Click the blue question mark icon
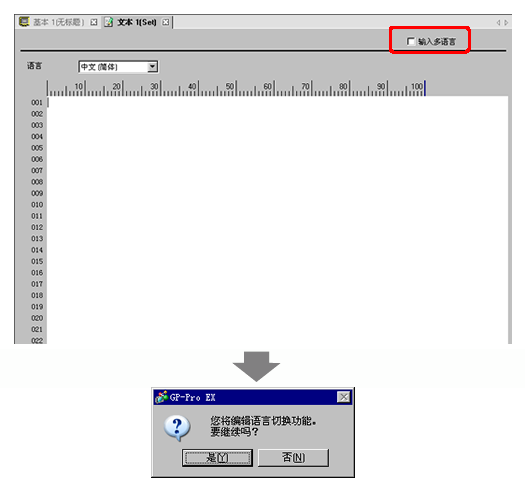The width and height of the screenshot is (525, 481). click(x=177, y=428)
